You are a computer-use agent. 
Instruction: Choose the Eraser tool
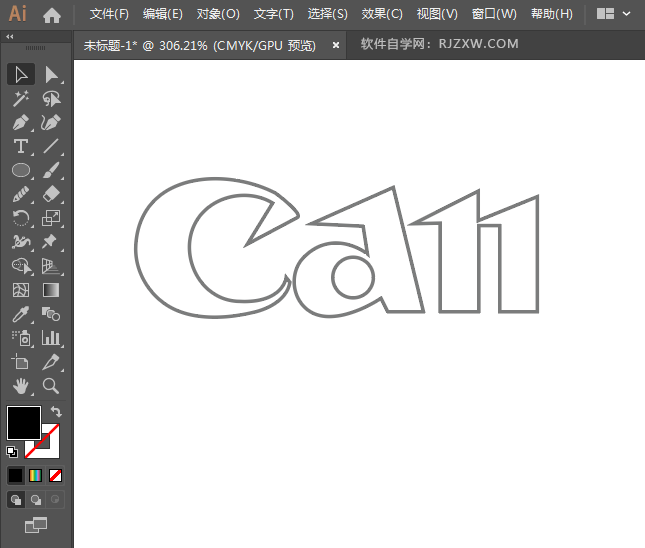click(x=51, y=194)
